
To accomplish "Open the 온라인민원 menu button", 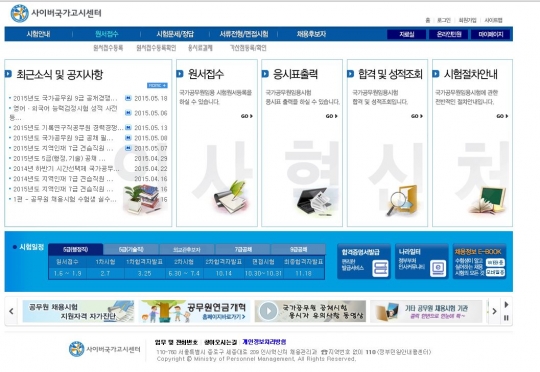I will [449, 34].
